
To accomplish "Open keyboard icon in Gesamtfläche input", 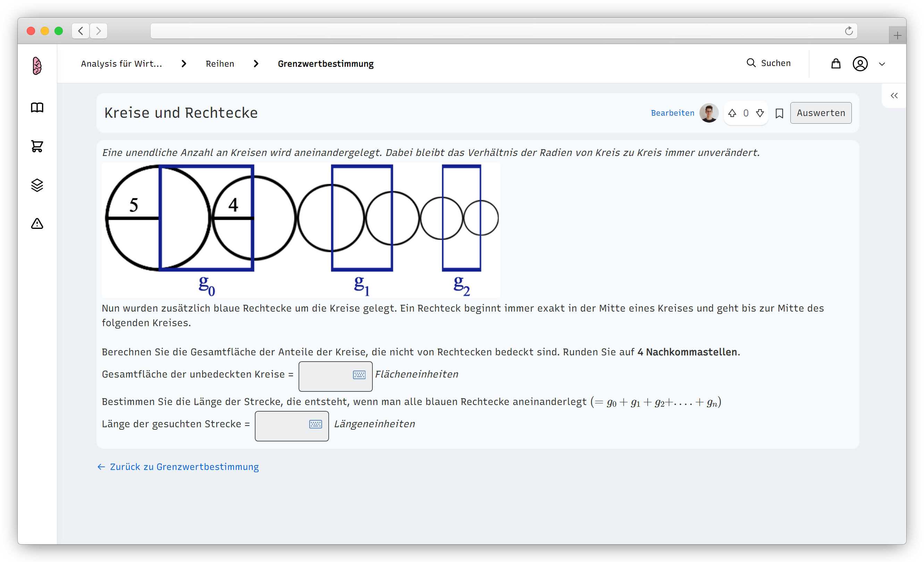I will click(x=359, y=374).
